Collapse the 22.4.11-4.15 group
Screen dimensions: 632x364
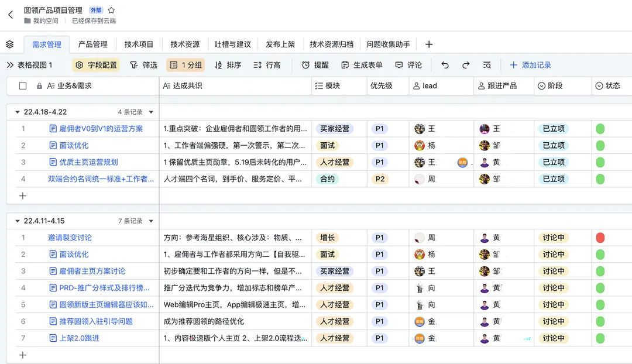coord(18,221)
